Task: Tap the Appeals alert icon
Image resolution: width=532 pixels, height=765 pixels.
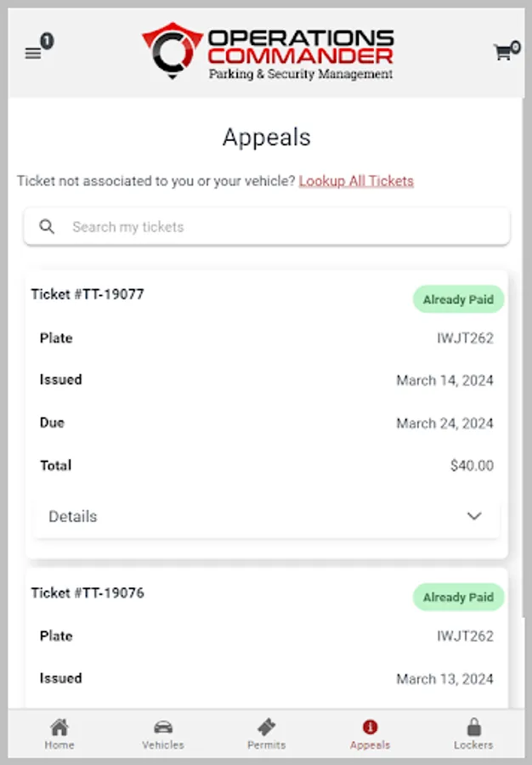Action: 370,728
